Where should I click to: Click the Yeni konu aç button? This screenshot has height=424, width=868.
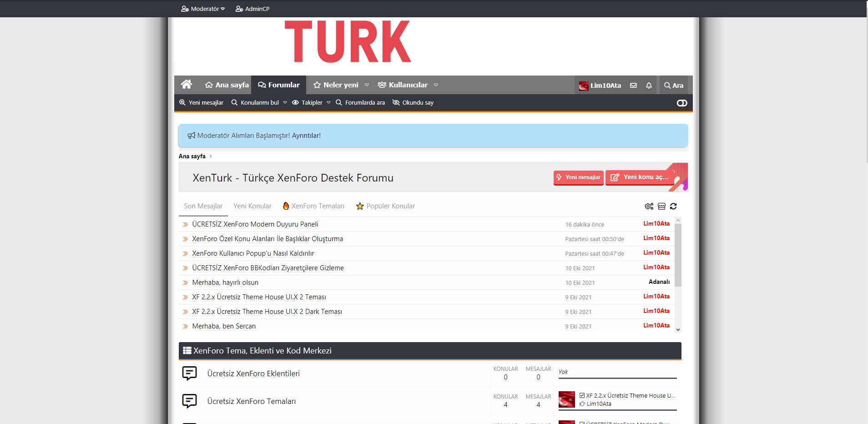point(640,177)
